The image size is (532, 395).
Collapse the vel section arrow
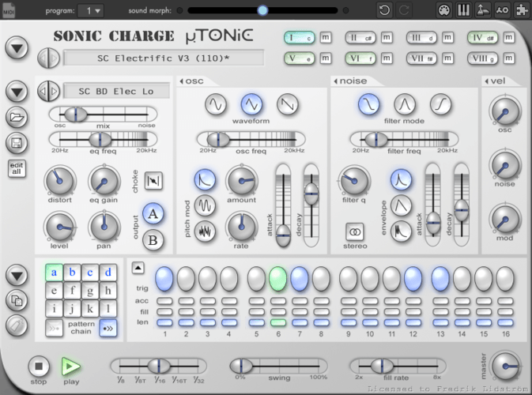click(486, 81)
